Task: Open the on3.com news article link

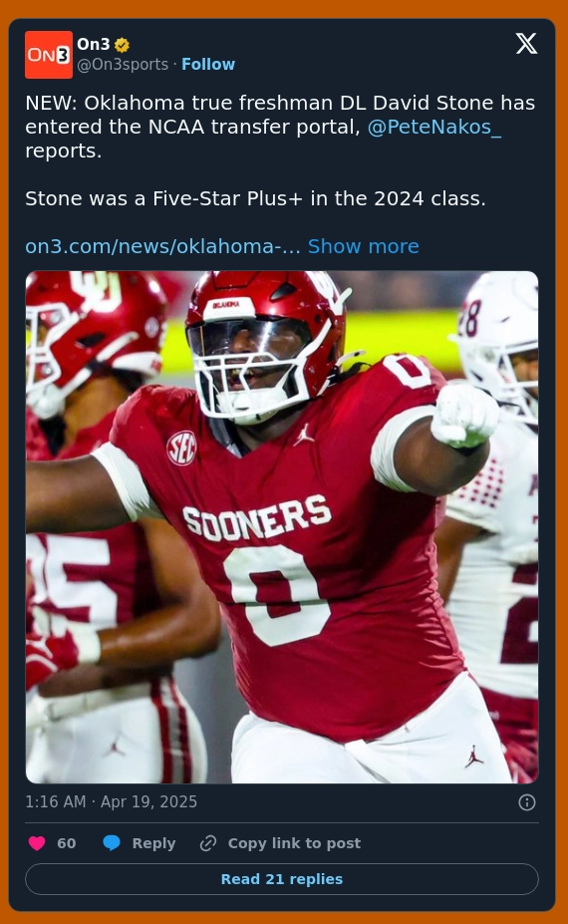Action: (162, 246)
